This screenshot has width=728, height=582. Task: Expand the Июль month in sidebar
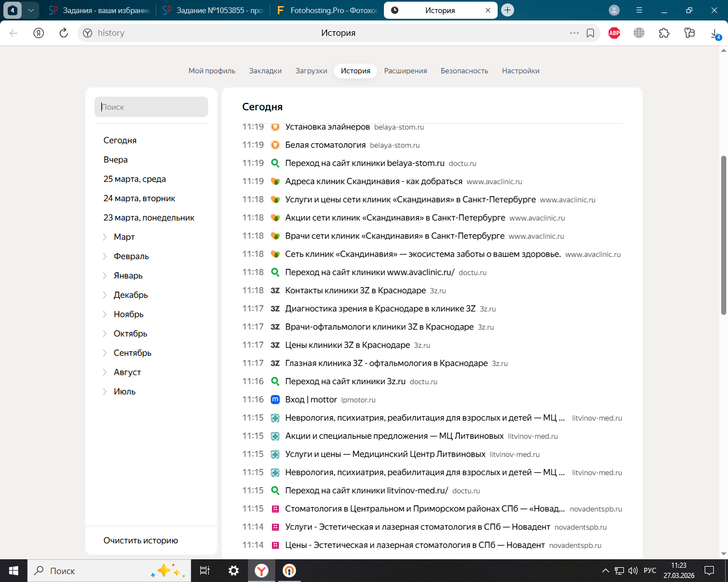(105, 392)
